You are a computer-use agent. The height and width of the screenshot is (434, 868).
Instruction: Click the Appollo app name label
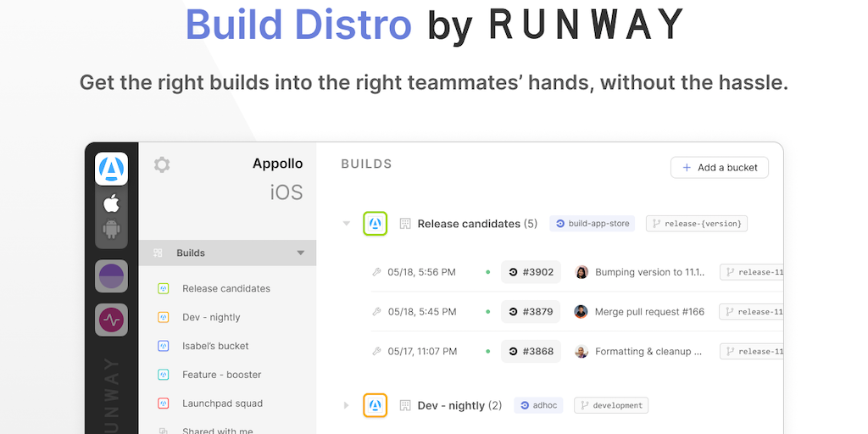[x=278, y=164]
